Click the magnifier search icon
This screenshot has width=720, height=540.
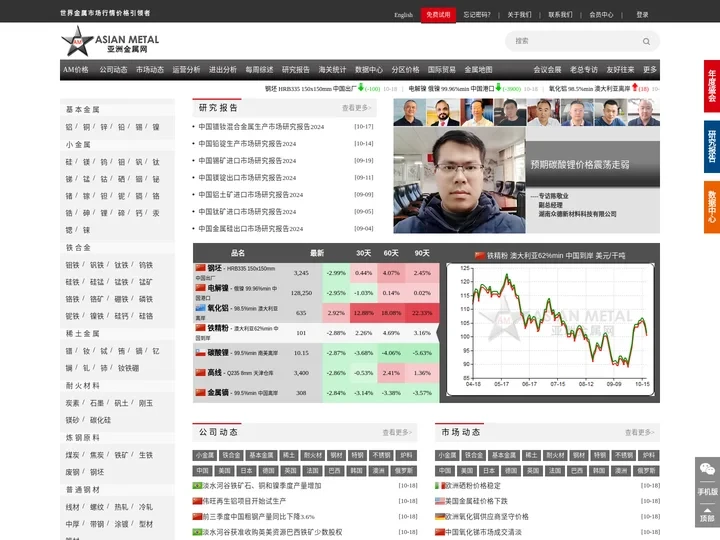coord(646,41)
